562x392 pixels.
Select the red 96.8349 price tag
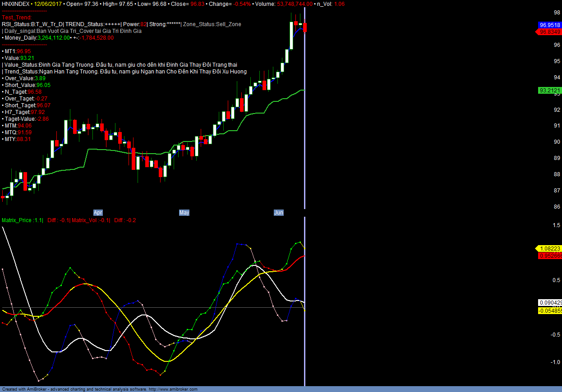(x=549, y=32)
